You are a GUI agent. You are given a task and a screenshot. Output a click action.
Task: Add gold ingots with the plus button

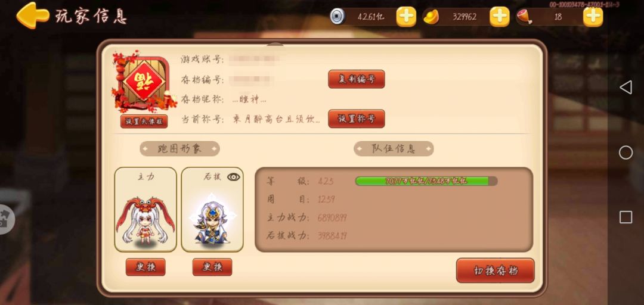pos(500,17)
